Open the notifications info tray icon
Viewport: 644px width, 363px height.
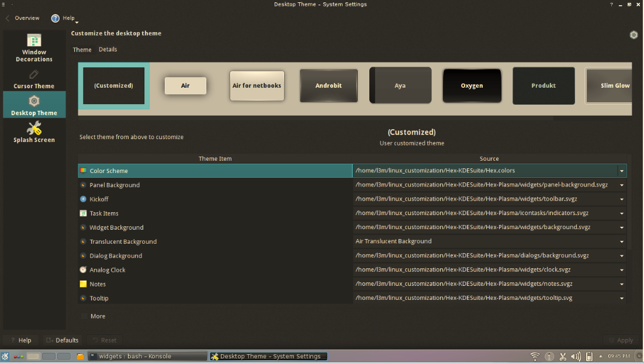549,357
